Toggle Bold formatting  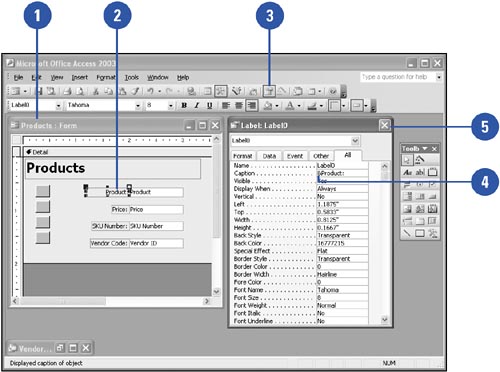184,106
